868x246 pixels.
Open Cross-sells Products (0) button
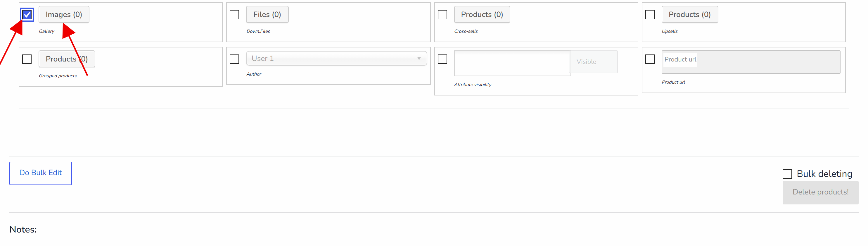click(482, 15)
